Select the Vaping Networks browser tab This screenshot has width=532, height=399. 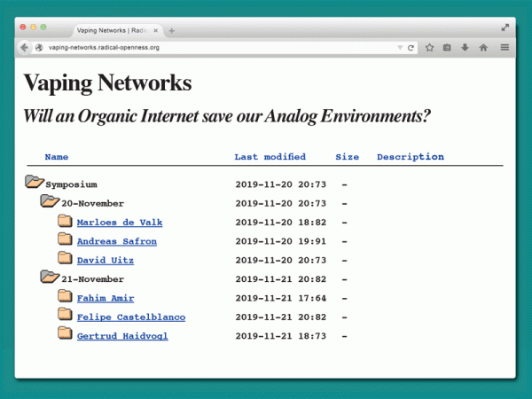coord(113,30)
